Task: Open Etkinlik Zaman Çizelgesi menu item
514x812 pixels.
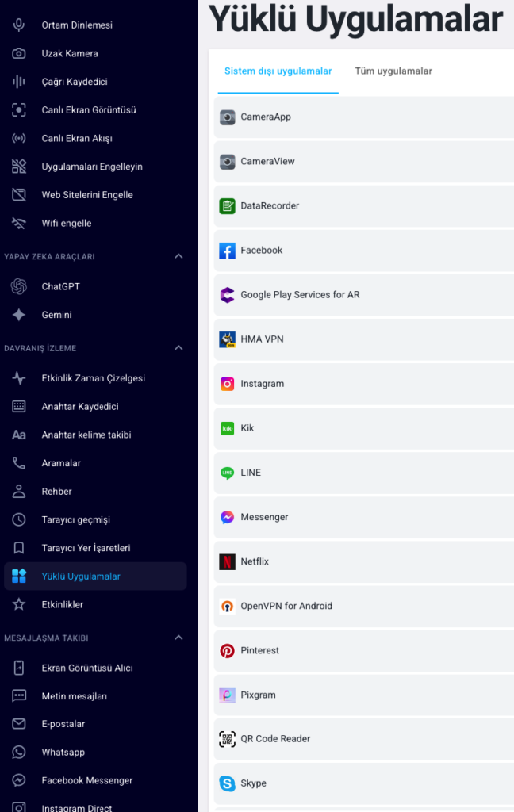Action: [93, 378]
